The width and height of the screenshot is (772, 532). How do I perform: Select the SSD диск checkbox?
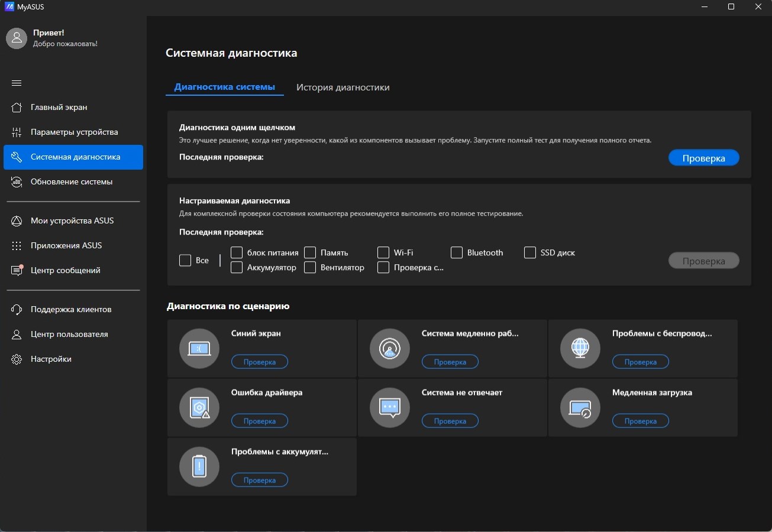(x=530, y=253)
